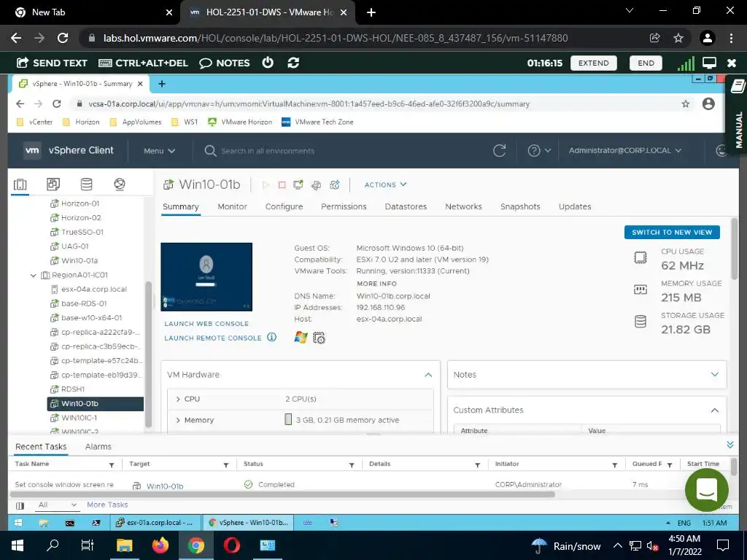
Task: Click the feedback smiley icon
Action: (721, 150)
